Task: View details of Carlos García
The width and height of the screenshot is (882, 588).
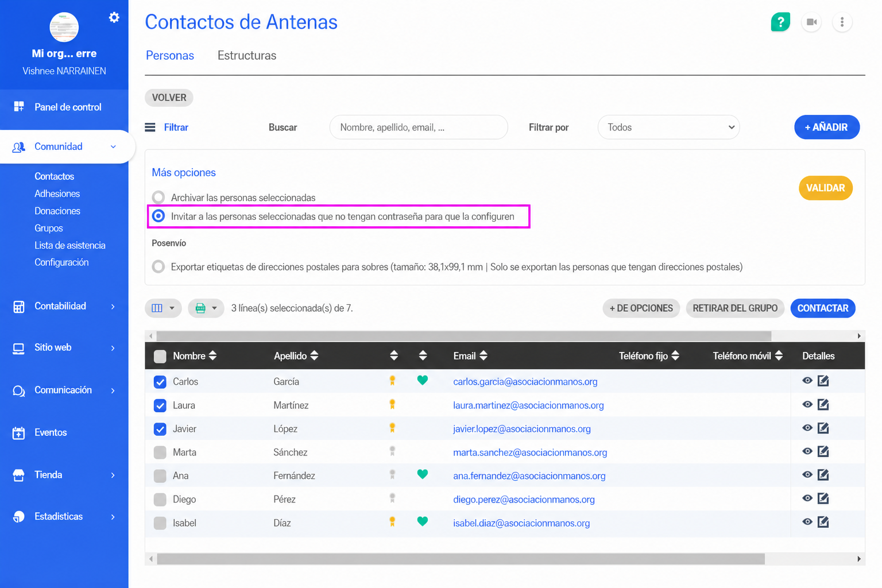Action: pyautogui.click(x=807, y=381)
